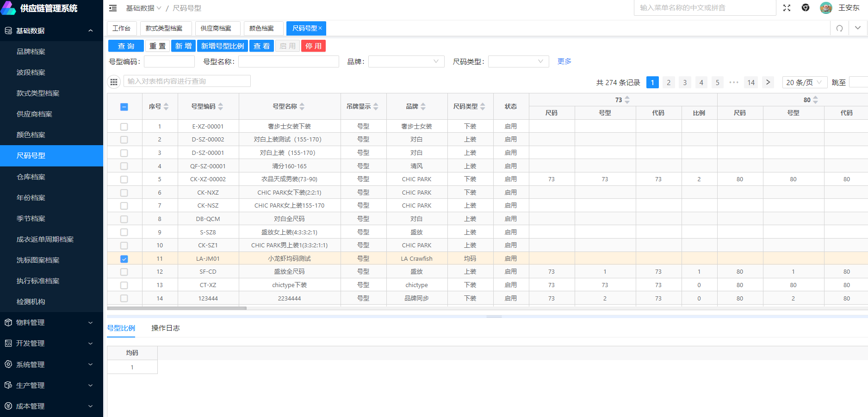Open 仓库档案 in the sidebar menu
The image size is (868, 417).
[31, 177]
